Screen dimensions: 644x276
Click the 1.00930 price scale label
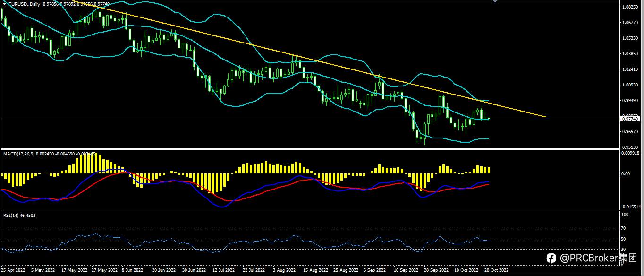[631, 85]
